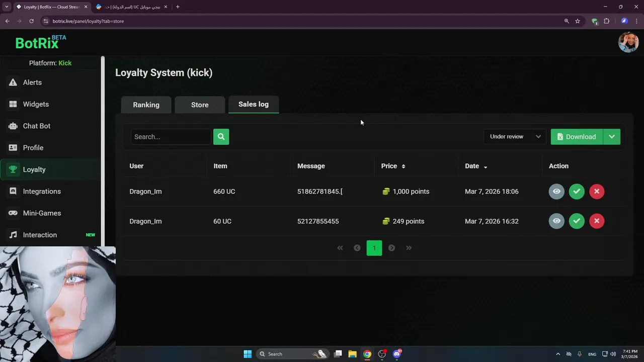The height and width of the screenshot is (362, 644).
Task: View details of the 660 UC order
Action: point(556,192)
